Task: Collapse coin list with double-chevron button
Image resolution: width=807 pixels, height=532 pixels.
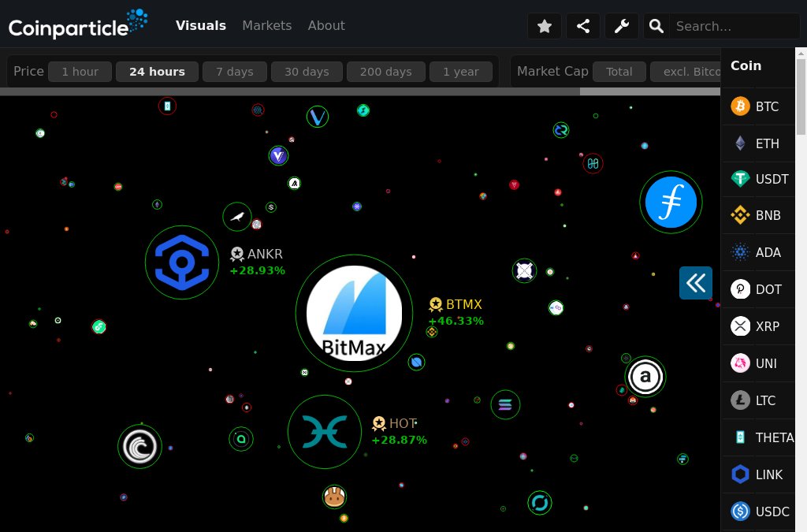Action: (x=696, y=283)
